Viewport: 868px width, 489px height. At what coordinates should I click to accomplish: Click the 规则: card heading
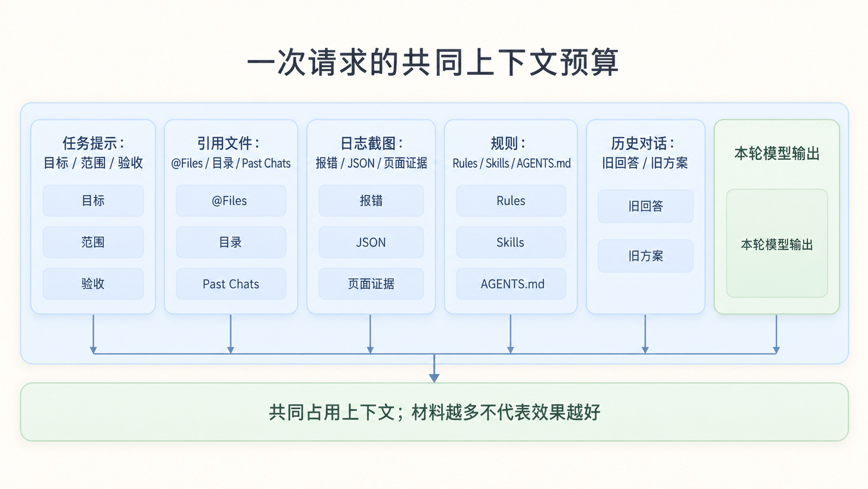pyautogui.click(x=508, y=143)
